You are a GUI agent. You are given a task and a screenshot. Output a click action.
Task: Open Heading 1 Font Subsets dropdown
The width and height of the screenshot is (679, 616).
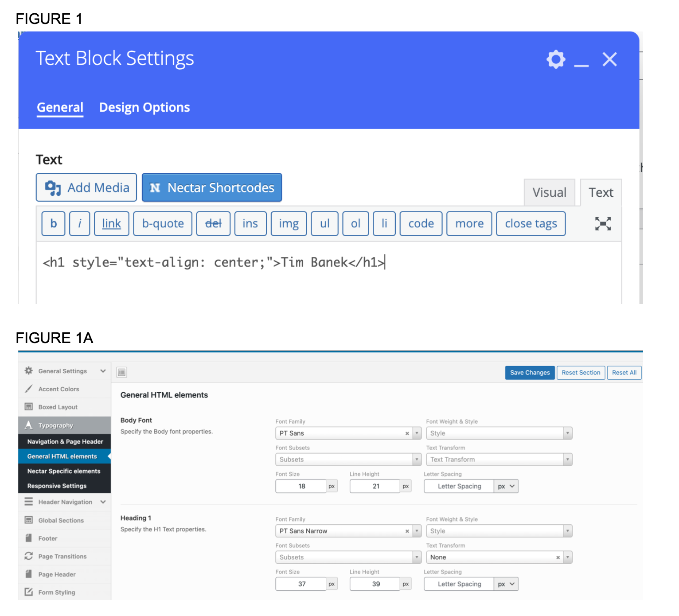(x=348, y=558)
